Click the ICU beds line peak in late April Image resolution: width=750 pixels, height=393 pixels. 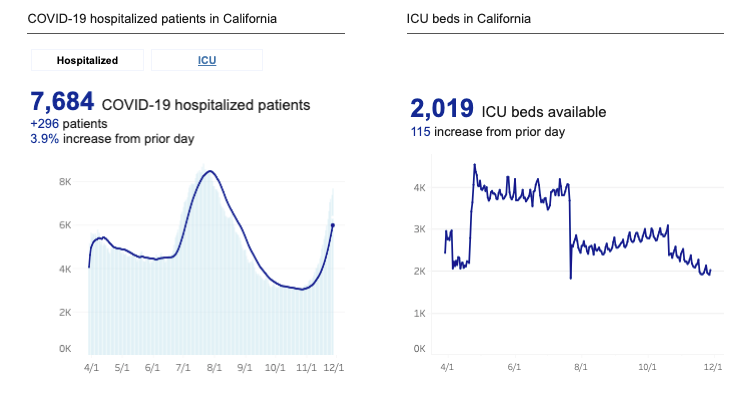click(x=474, y=165)
